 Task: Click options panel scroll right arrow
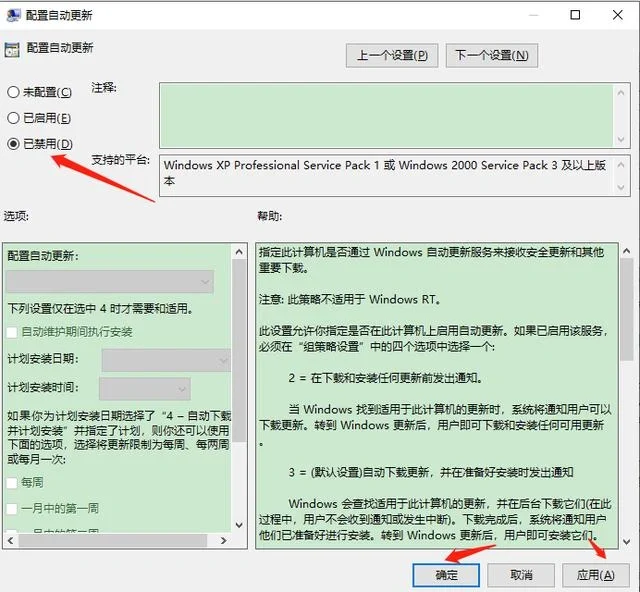pyautogui.click(x=223, y=541)
